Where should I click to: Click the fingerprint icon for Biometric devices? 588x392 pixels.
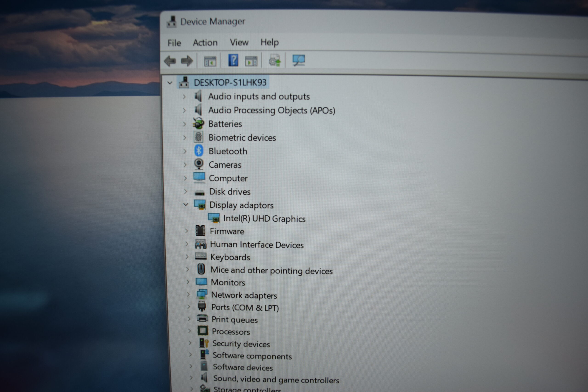pyautogui.click(x=198, y=137)
